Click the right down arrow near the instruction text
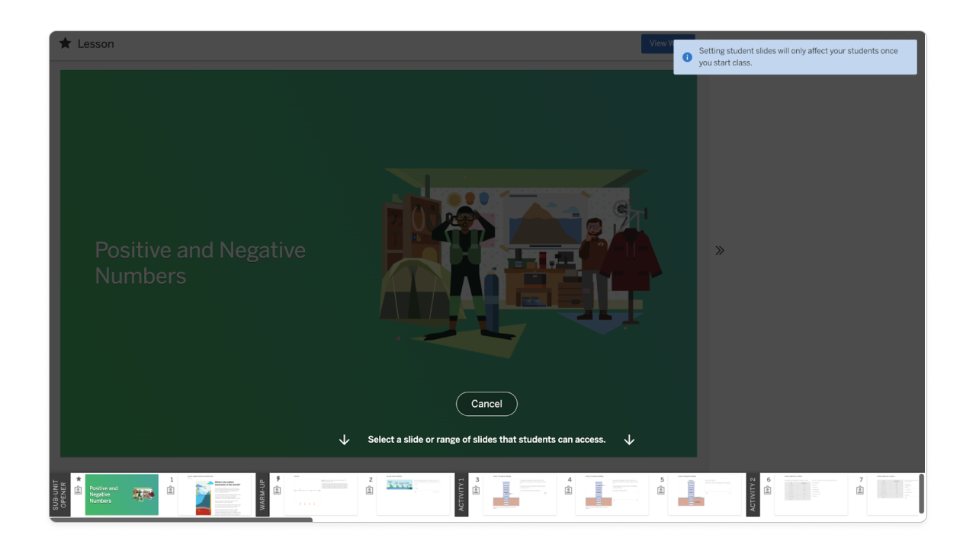The width and height of the screenshot is (976, 560). point(629,439)
